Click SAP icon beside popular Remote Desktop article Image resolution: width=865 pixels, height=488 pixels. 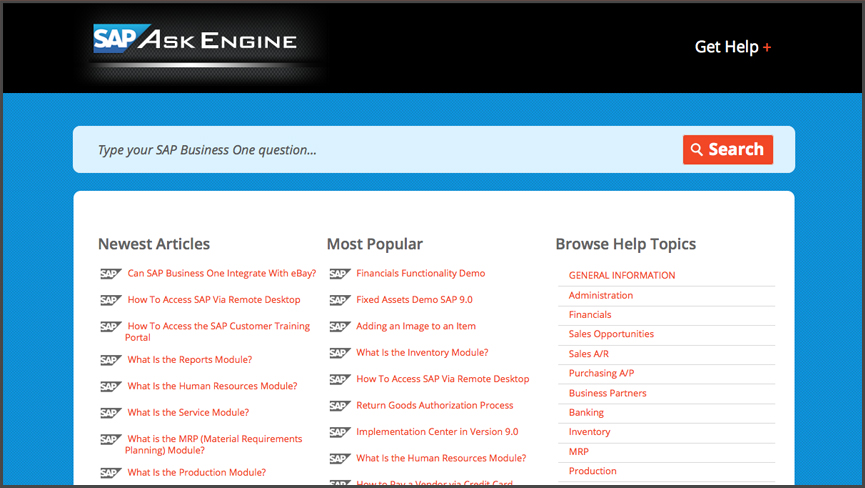pyautogui.click(x=340, y=380)
